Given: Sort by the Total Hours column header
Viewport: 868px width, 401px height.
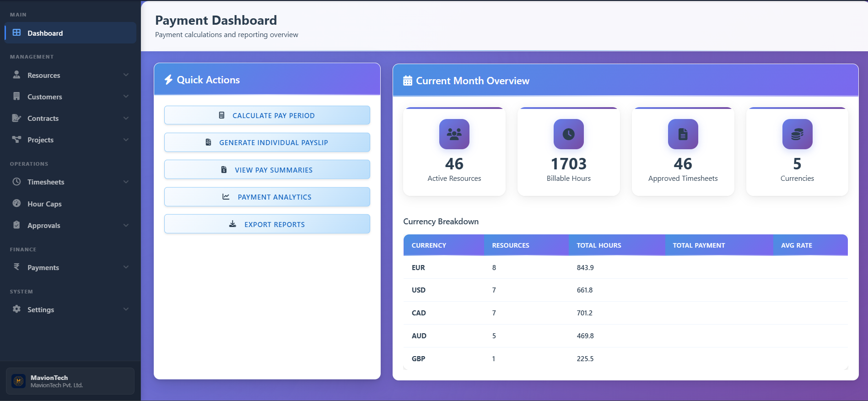Looking at the screenshot, I should [598, 245].
